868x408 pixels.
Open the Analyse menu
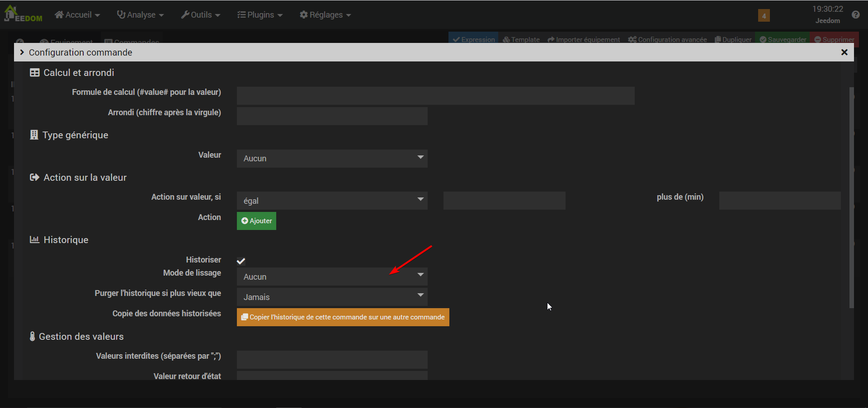point(140,15)
